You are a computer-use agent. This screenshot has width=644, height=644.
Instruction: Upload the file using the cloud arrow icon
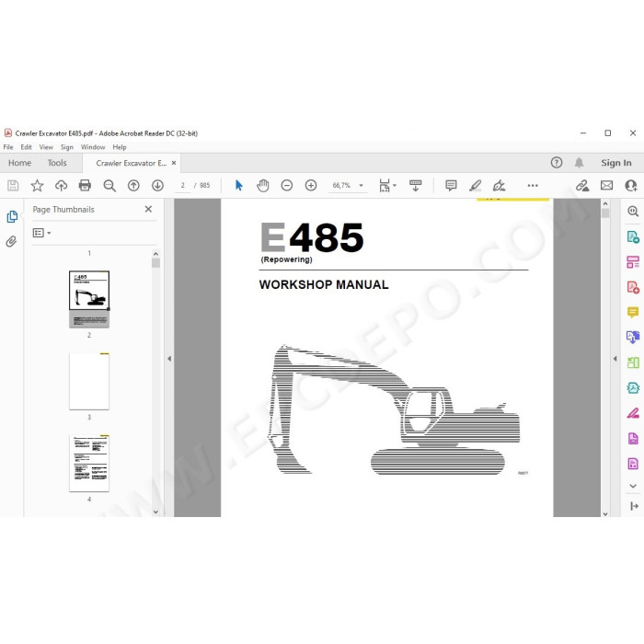[61, 186]
